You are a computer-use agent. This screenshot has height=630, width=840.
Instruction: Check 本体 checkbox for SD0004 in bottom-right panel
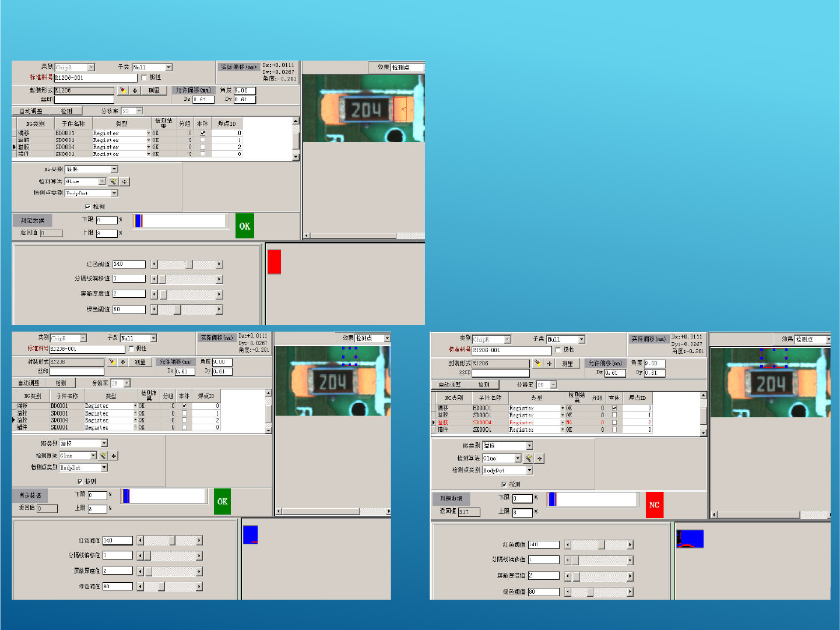[x=614, y=423]
